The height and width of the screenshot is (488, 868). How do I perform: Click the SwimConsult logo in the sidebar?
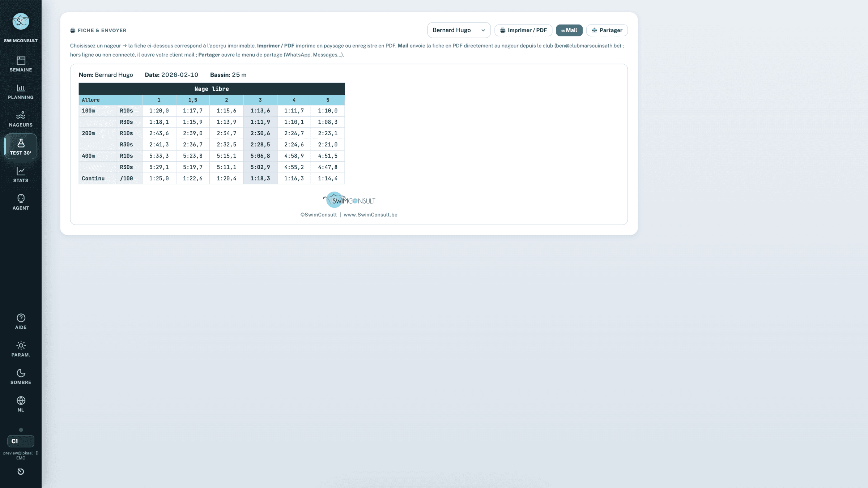[21, 22]
